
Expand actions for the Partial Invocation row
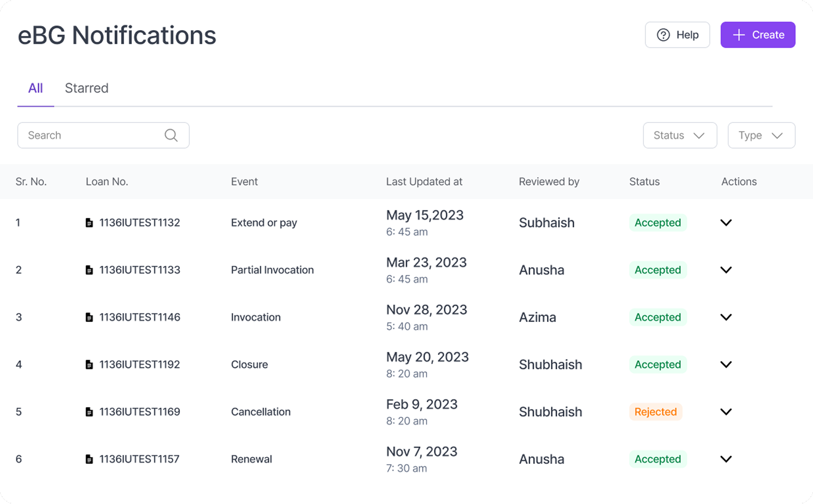(x=726, y=270)
